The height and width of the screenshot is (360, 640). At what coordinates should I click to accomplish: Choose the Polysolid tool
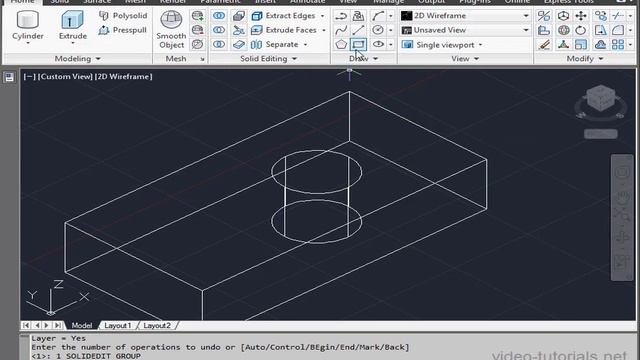coord(122,16)
